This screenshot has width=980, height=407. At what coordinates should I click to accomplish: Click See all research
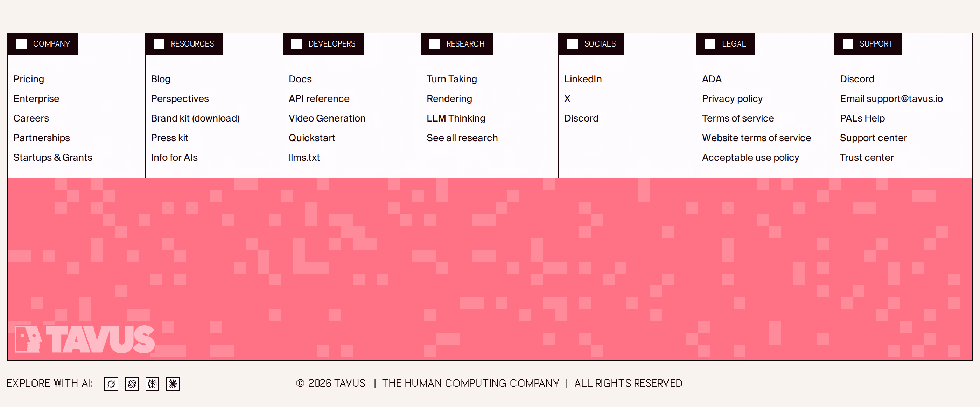pyautogui.click(x=462, y=138)
